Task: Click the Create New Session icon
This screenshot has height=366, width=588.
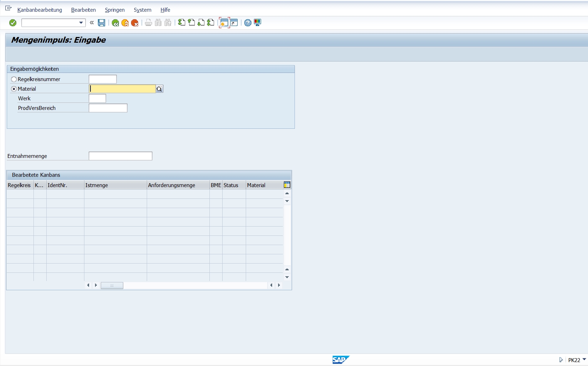Action: pos(224,23)
